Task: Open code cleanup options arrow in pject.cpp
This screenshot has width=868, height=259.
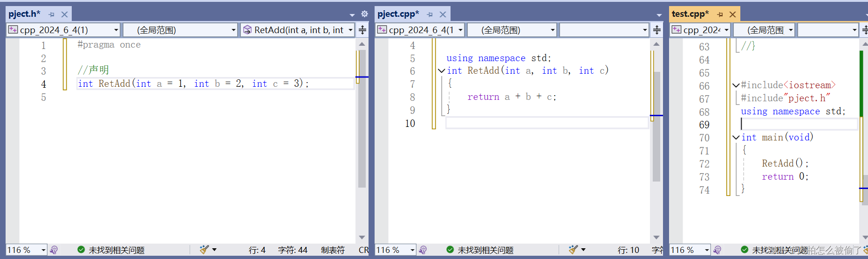Action: [583, 250]
